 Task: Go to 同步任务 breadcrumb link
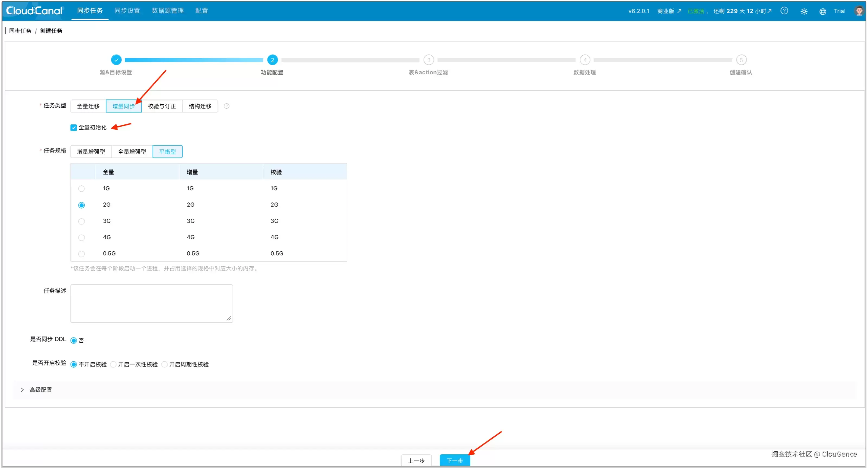pos(20,31)
